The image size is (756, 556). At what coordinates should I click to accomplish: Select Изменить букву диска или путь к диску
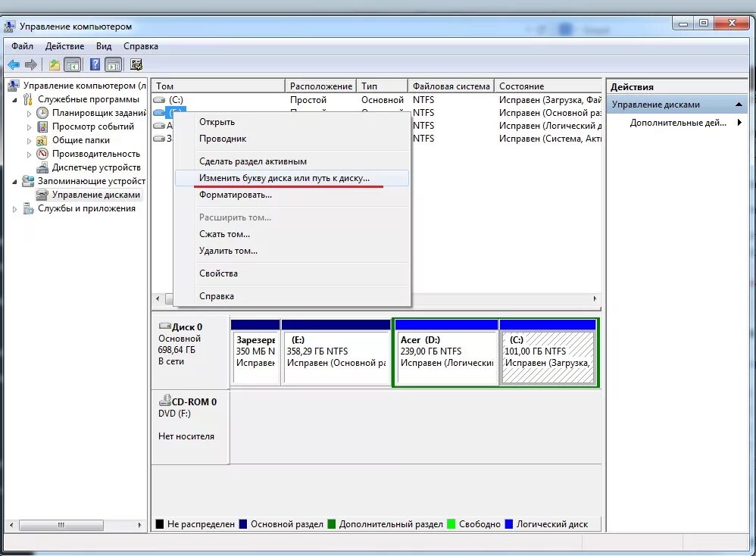point(292,178)
